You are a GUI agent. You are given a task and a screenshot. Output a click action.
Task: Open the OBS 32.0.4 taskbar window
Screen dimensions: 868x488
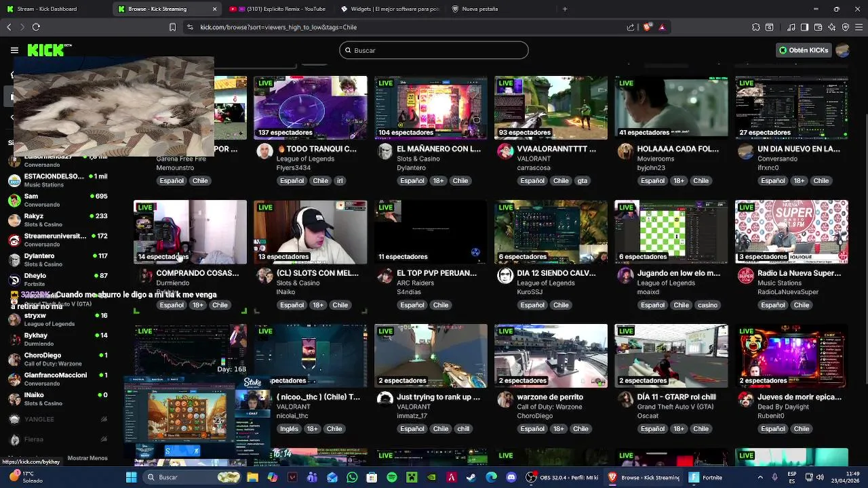564,477
